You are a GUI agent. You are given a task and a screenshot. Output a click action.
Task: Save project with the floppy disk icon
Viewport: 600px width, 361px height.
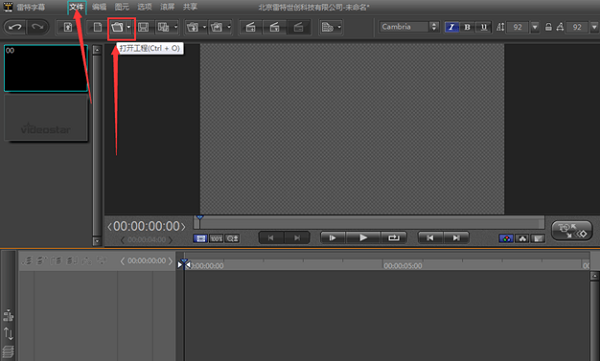(143, 27)
